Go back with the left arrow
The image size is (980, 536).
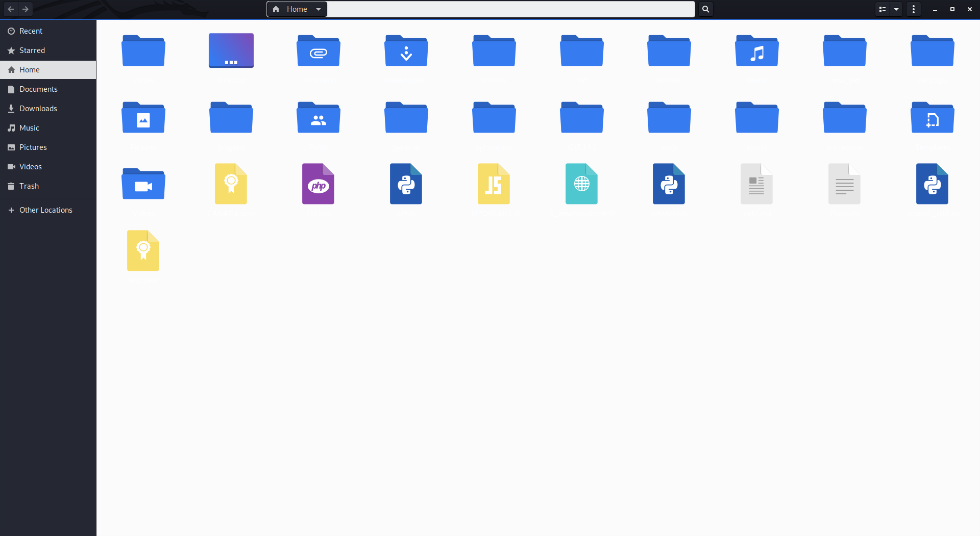click(11, 9)
